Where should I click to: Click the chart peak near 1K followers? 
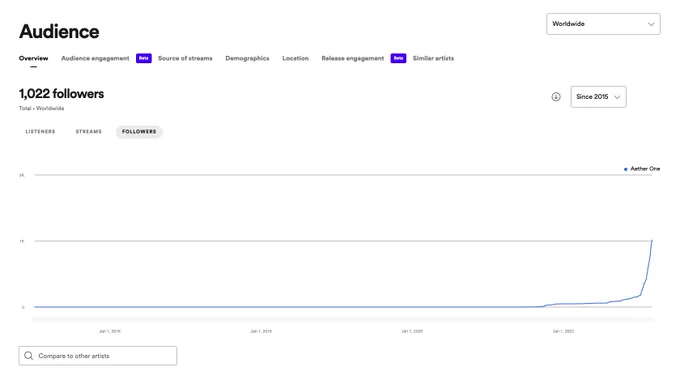651,241
